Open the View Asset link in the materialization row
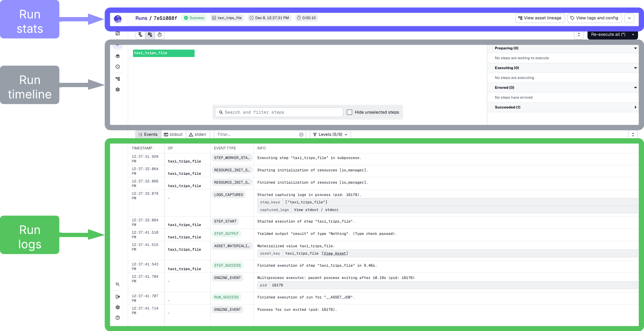 coord(335,253)
